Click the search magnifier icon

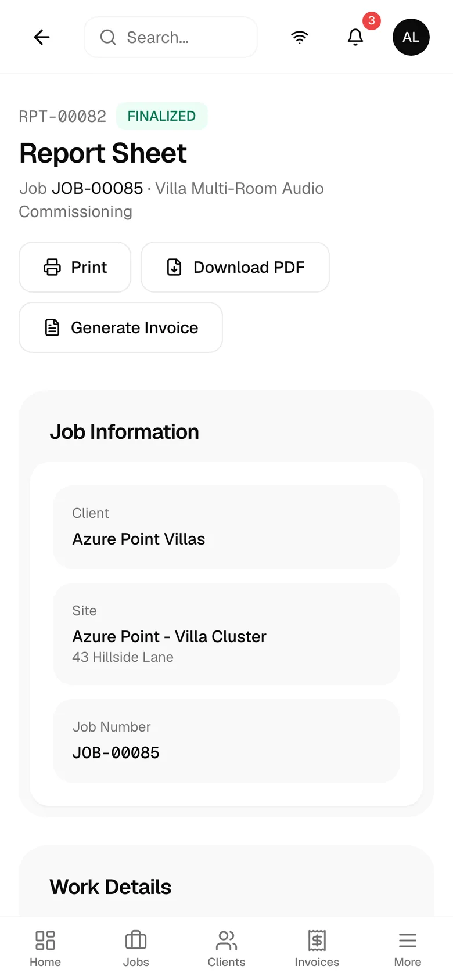pos(108,37)
